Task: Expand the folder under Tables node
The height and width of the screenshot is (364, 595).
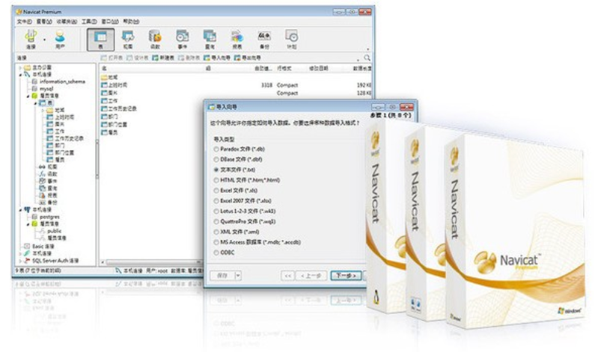Action: tap(43, 110)
